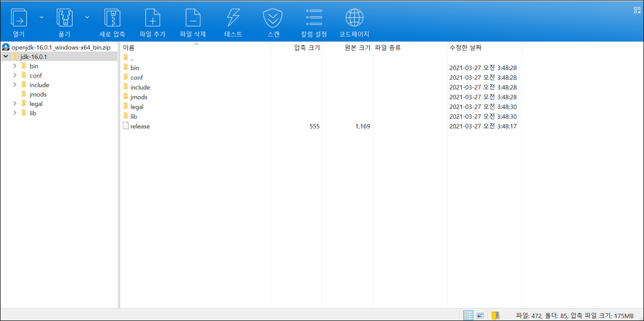Sort by 파일 종류 column header
The width and height of the screenshot is (644, 321).
click(409, 48)
